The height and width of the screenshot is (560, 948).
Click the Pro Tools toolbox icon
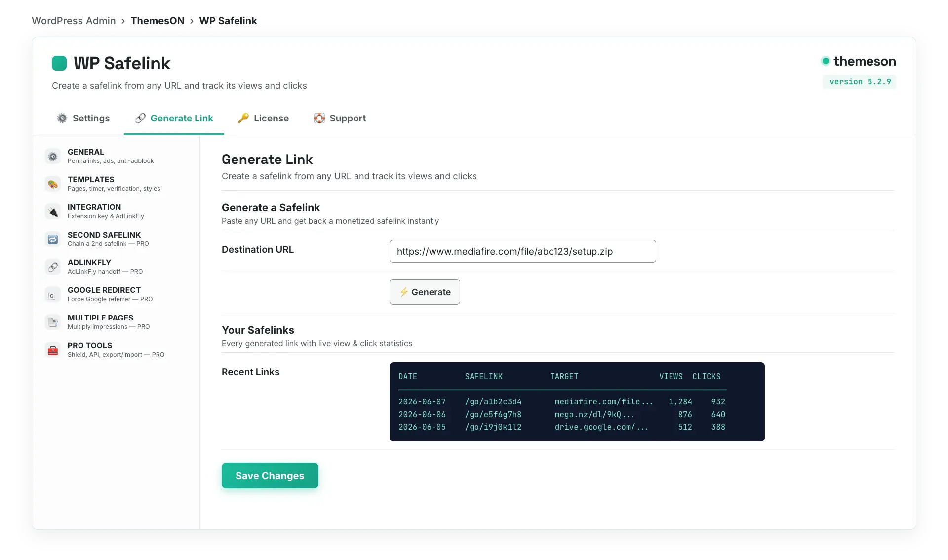(53, 350)
